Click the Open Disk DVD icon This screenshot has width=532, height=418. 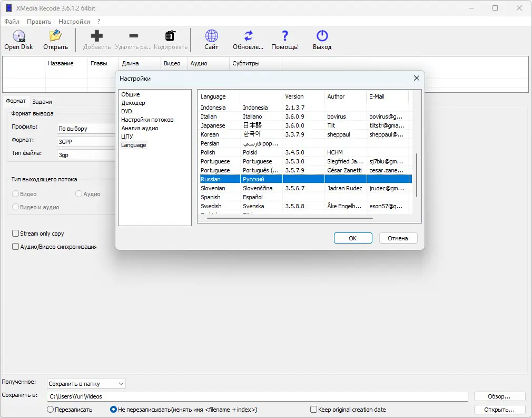tap(19, 36)
